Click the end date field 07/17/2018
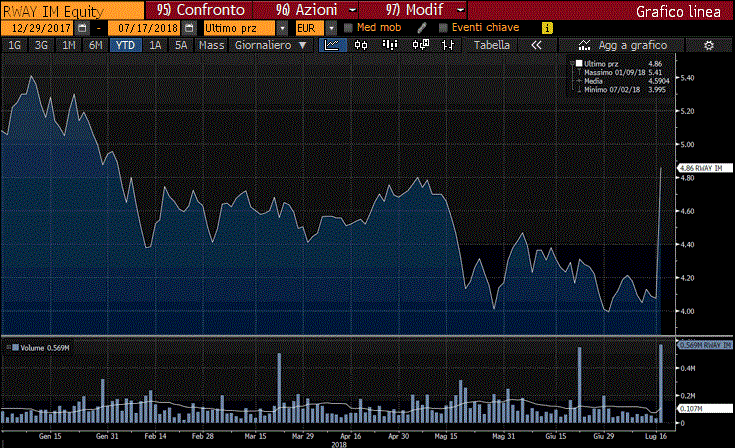Viewport: 735px width, 448px height. pyautogui.click(x=144, y=28)
